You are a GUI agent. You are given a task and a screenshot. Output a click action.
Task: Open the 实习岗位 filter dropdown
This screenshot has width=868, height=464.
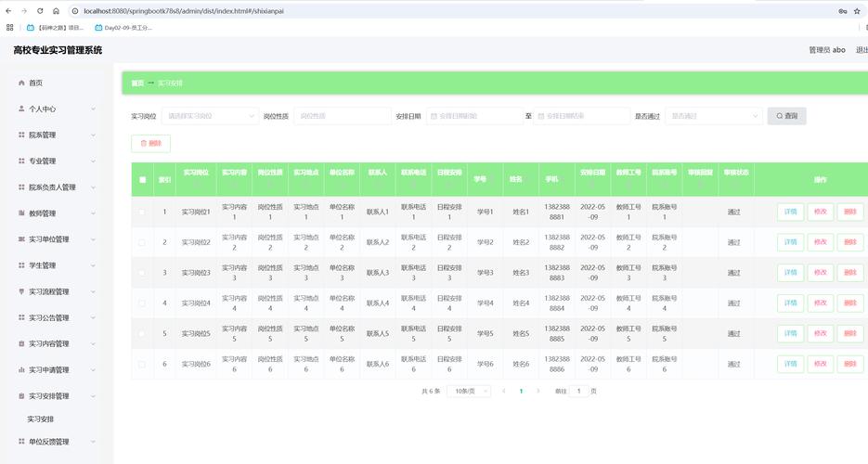[210, 116]
